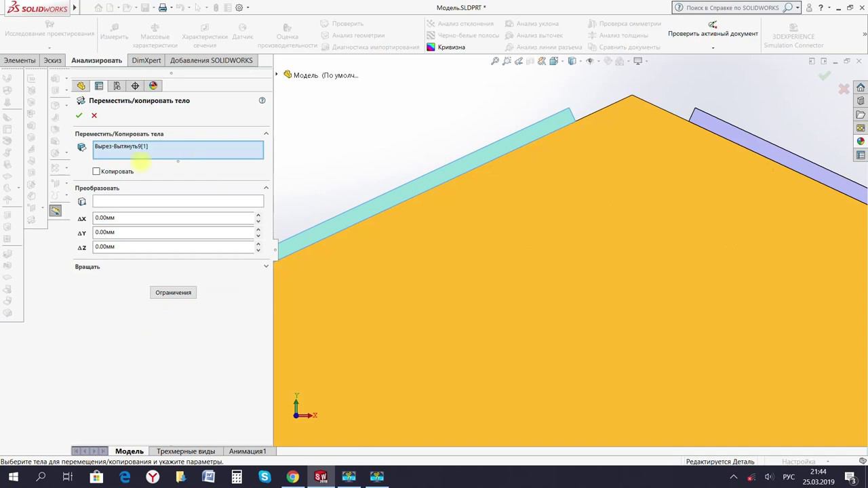The image size is (868, 488).
Task: Open Appearances color task pane icon
Action: [x=861, y=142]
